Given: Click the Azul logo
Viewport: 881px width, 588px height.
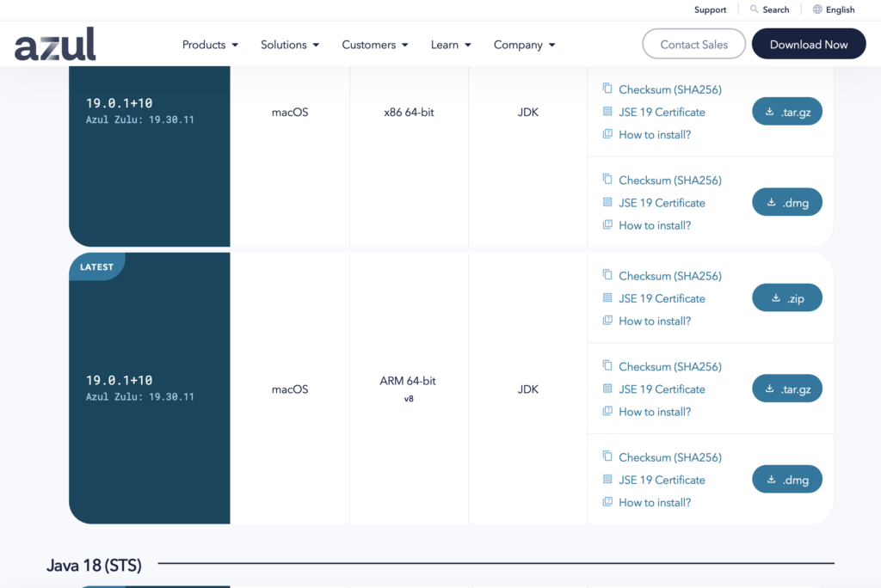Looking at the screenshot, I should [x=55, y=44].
